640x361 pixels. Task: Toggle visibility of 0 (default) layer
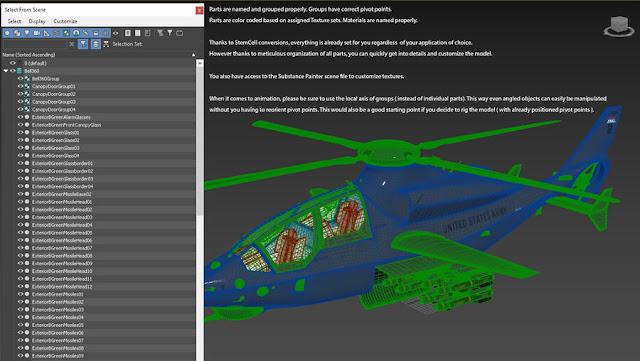(x=13, y=63)
